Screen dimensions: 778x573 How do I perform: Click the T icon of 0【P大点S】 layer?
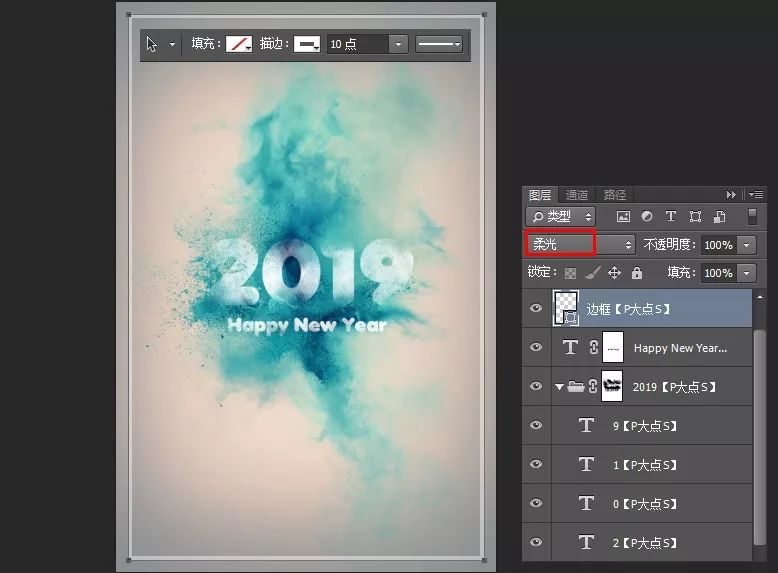(586, 503)
